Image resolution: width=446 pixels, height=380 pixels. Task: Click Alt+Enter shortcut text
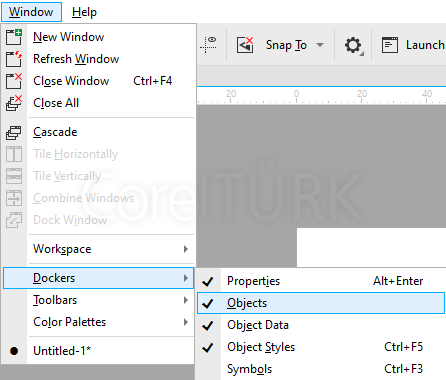(x=398, y=281)
